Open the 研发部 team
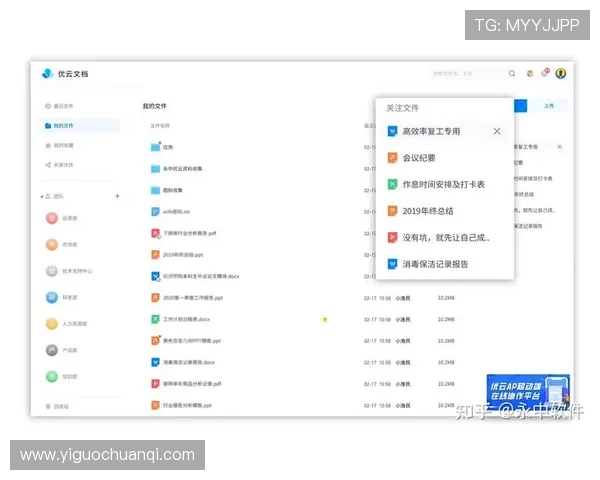600x480 pixels. (62, 297)
